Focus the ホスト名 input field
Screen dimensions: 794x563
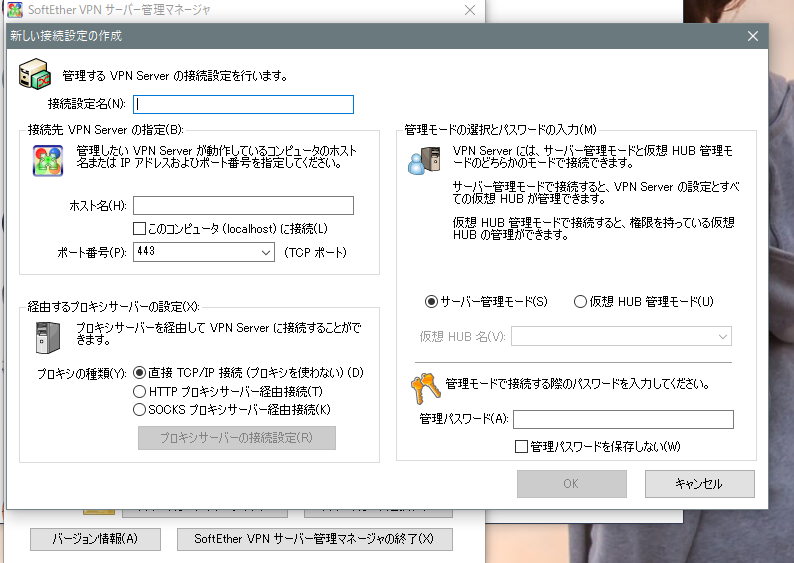coord(243,206)
